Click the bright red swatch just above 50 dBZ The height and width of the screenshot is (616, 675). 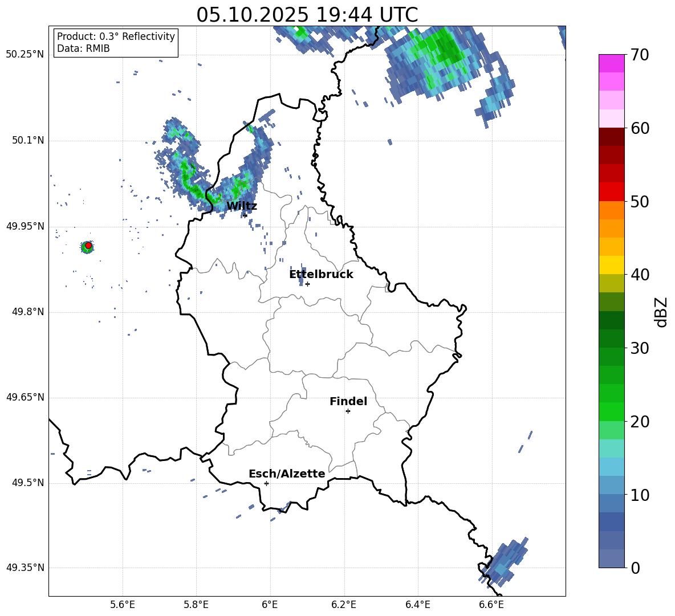(x=611, y=192)
